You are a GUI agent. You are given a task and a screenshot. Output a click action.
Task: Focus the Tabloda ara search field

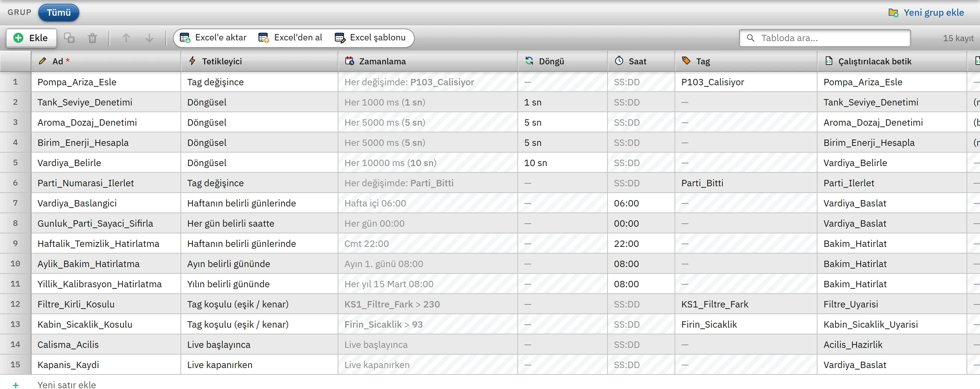coord(825,38)
